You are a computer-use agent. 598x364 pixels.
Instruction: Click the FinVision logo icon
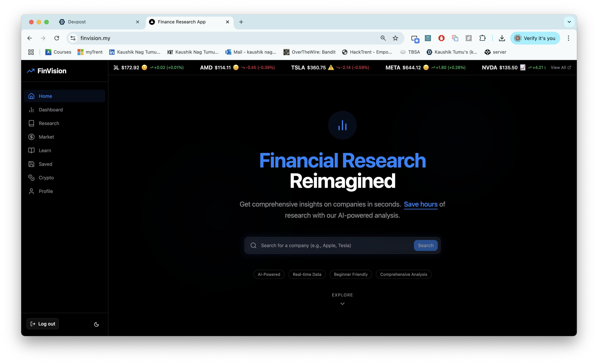click(x=31, y=71)
